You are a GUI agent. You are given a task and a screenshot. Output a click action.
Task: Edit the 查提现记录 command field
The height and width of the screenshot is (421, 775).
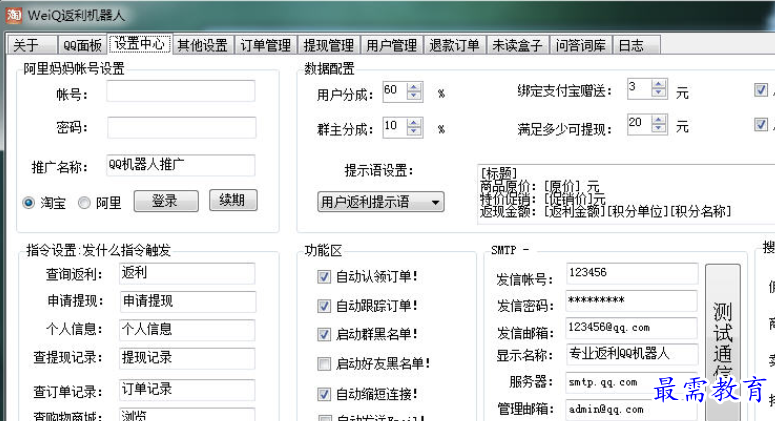click(187, 358)
